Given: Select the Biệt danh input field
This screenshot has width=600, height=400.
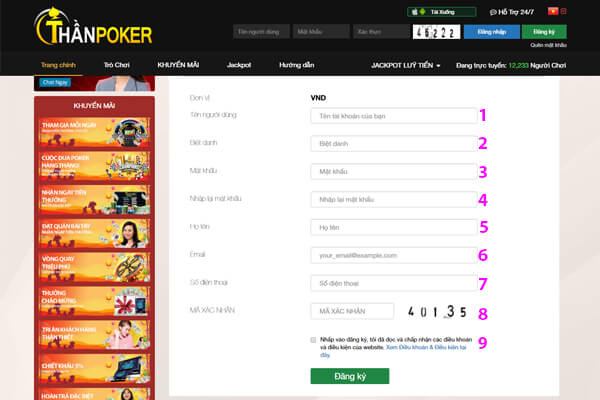Looking at the screenshot, I should (394, 144).
